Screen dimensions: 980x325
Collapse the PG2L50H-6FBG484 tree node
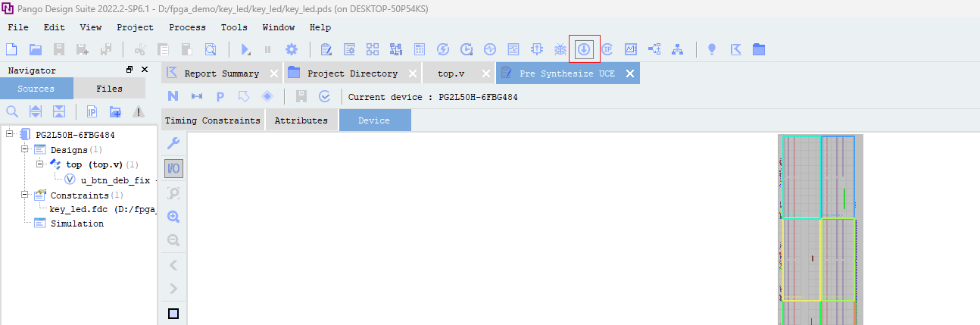(x=10, y=134)
